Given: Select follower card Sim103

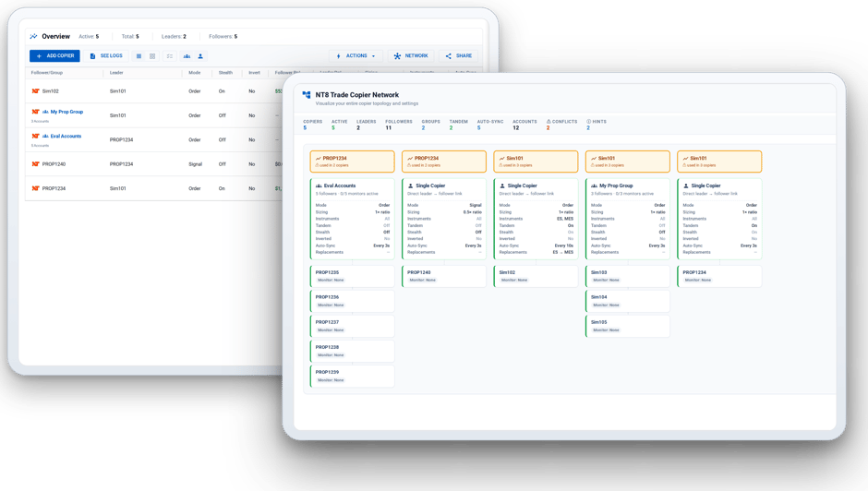Looking at the screenshot, I should [x=628, y=276].
